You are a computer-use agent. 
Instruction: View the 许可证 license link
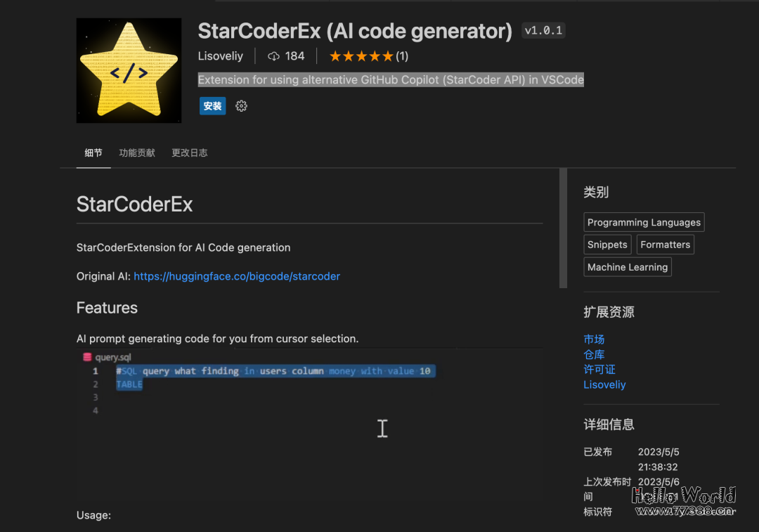[x=599, y=369]
